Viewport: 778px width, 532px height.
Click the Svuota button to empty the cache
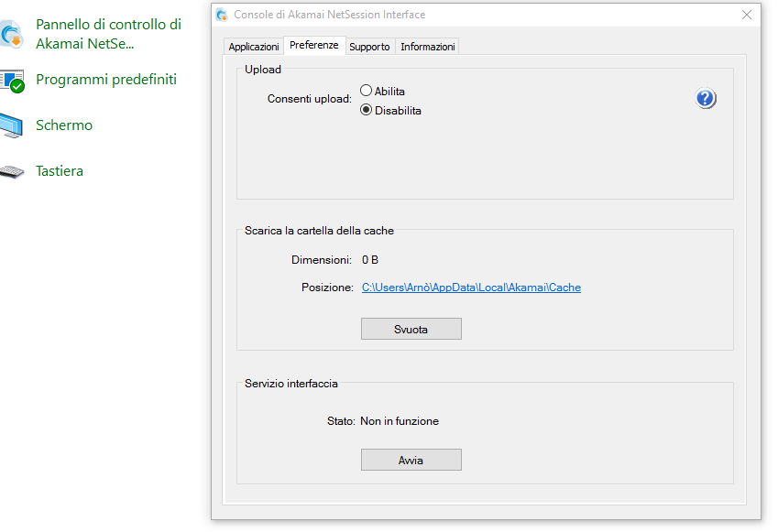tap(411, 330)
